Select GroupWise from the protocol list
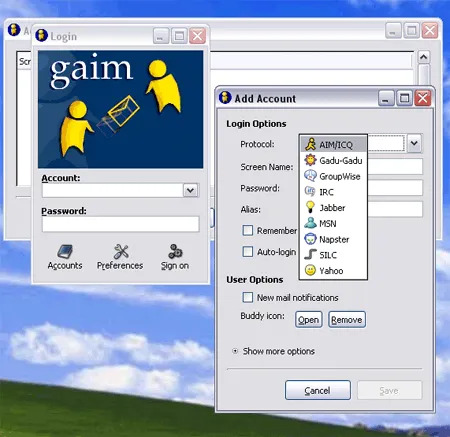 333,176
